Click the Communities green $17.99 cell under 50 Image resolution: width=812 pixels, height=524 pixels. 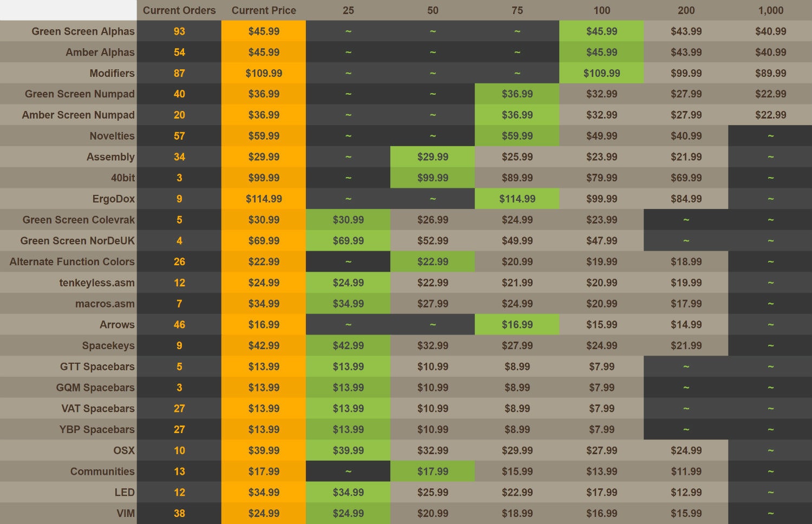(x=433, y=471)
